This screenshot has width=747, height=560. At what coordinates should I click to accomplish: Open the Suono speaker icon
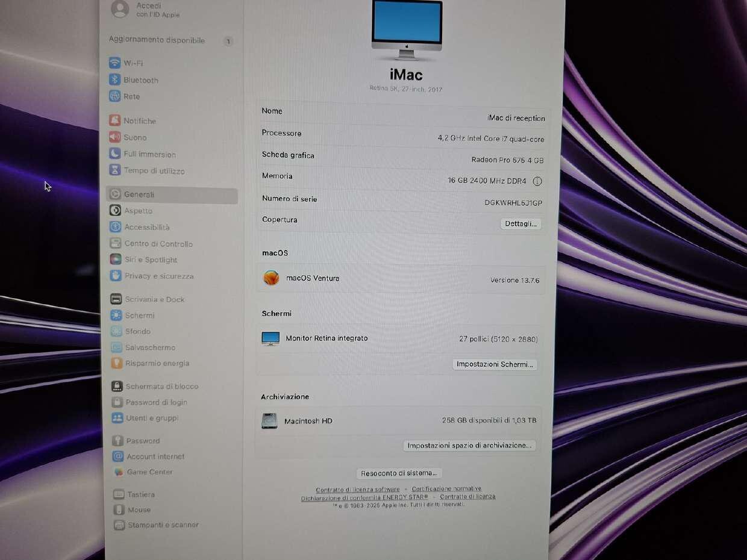pyautogui.click(x=114, y=137)
